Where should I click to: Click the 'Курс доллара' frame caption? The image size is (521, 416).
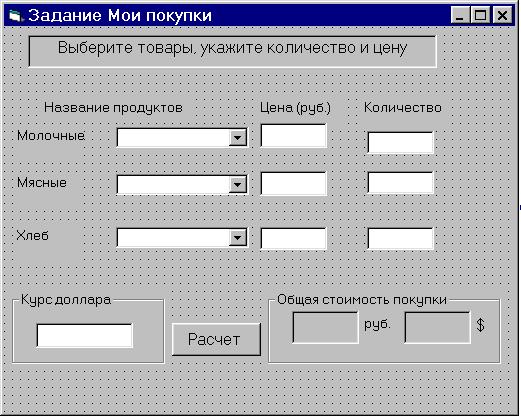66,300
